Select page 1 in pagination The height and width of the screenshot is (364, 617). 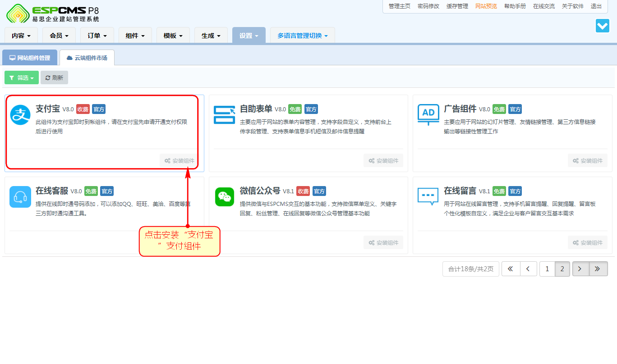(547, 269)
